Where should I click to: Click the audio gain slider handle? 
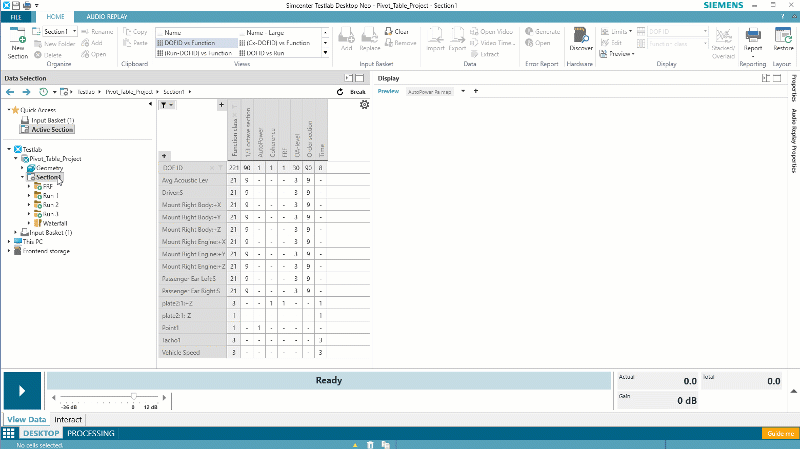pyautogui.click(x=133, y=397)
